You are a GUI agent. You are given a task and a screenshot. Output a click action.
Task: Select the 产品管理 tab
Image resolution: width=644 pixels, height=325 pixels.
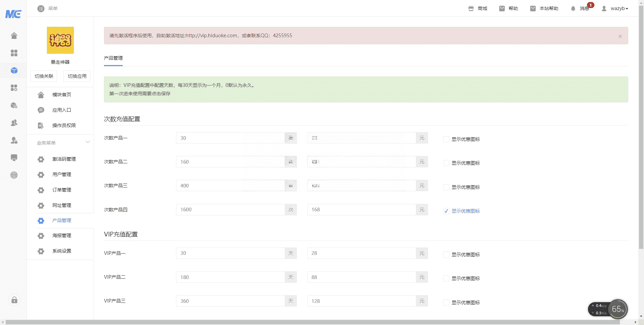click(113, 58)
